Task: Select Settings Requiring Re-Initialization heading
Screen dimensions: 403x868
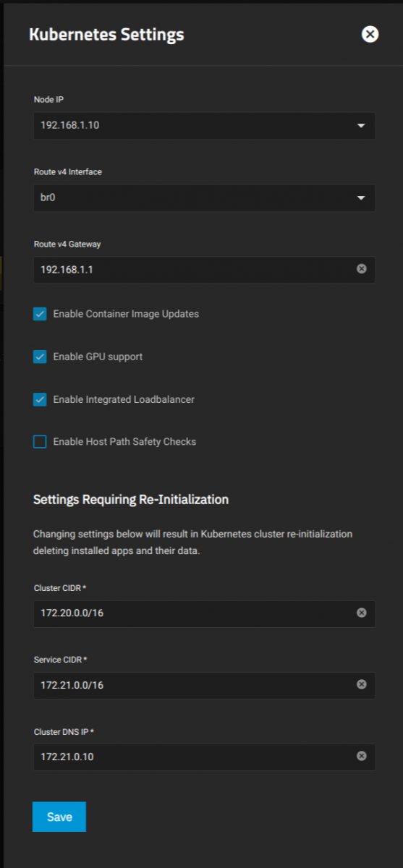Action: (131, 499)
